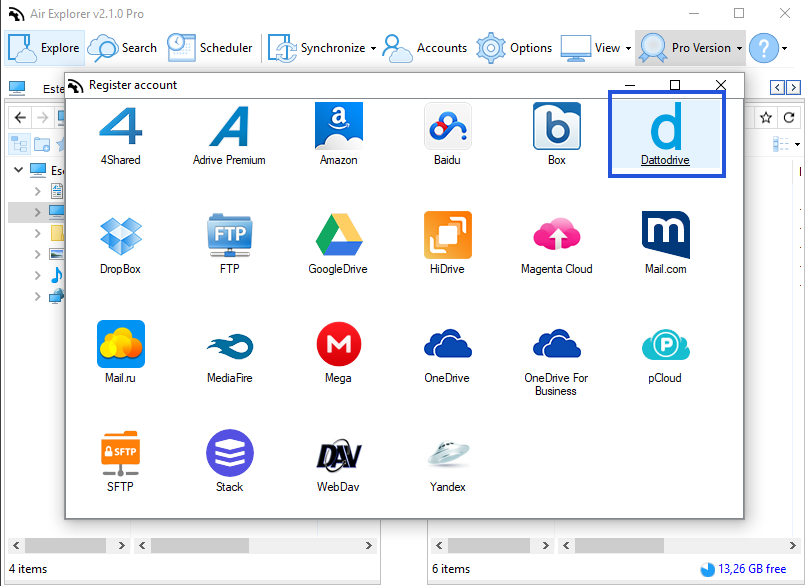Click the View toolbar button
806x586 pixels.
click(x=591, y=48)
